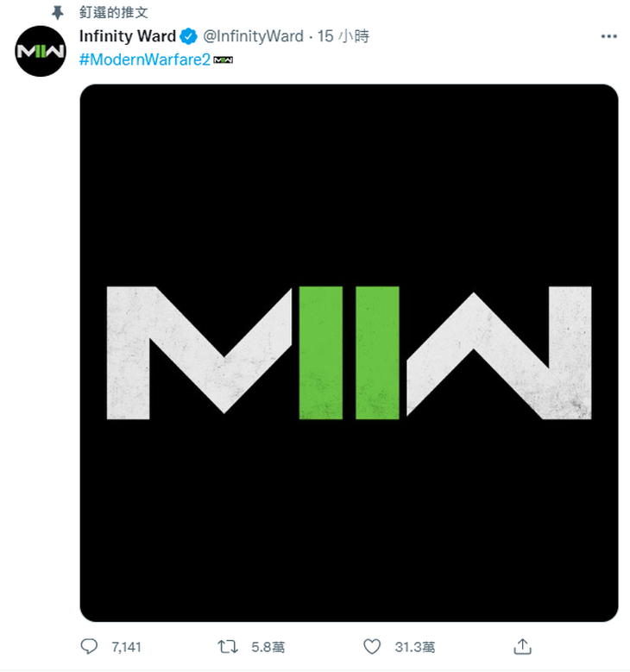Retweet using the retweet arrows icon

click(227, 646)
